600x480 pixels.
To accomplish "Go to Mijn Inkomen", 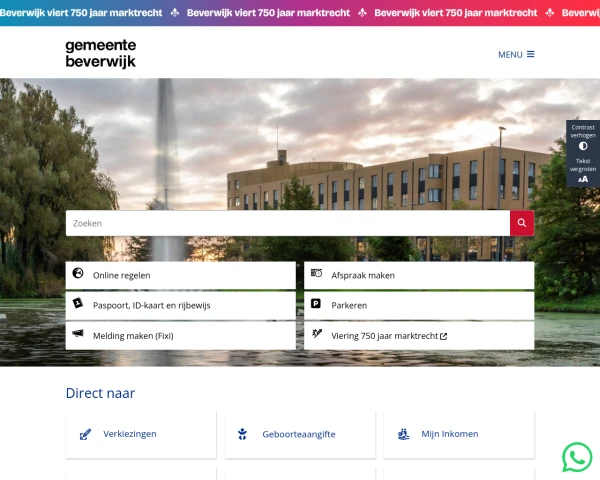I will pyautogui.click(x=459, y=434).
